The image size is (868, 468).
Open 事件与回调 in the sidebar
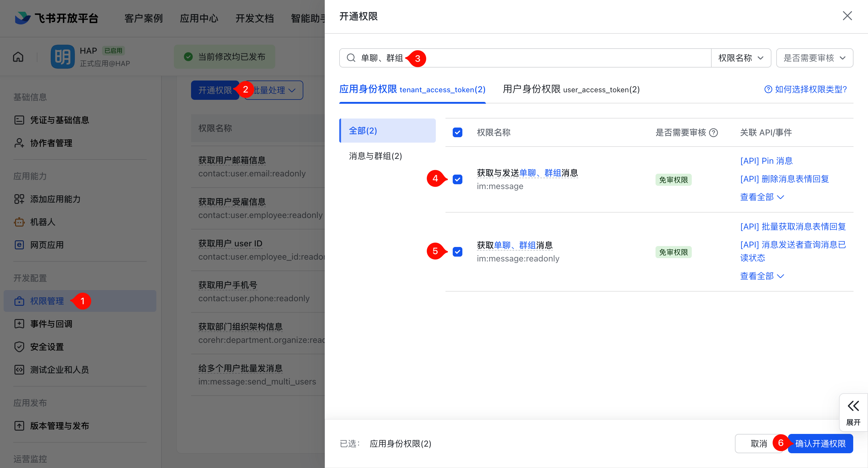pyautogui.click(x=51, y=324)
